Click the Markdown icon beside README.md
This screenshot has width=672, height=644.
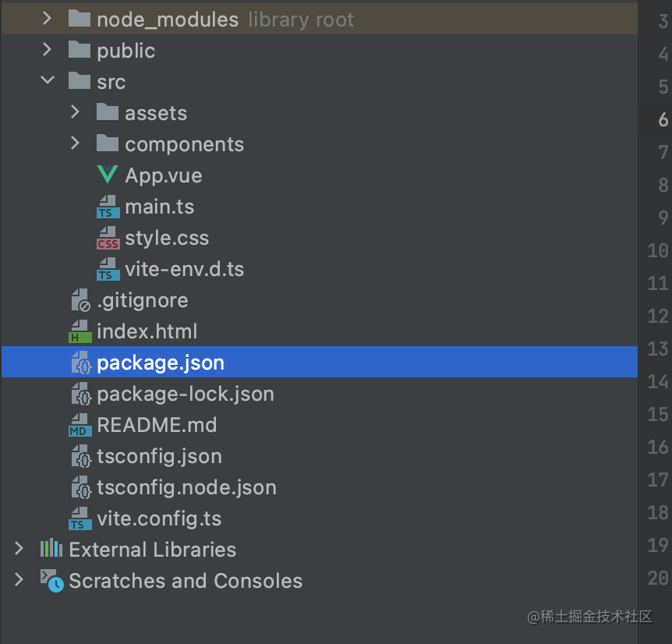coord(80,425)
